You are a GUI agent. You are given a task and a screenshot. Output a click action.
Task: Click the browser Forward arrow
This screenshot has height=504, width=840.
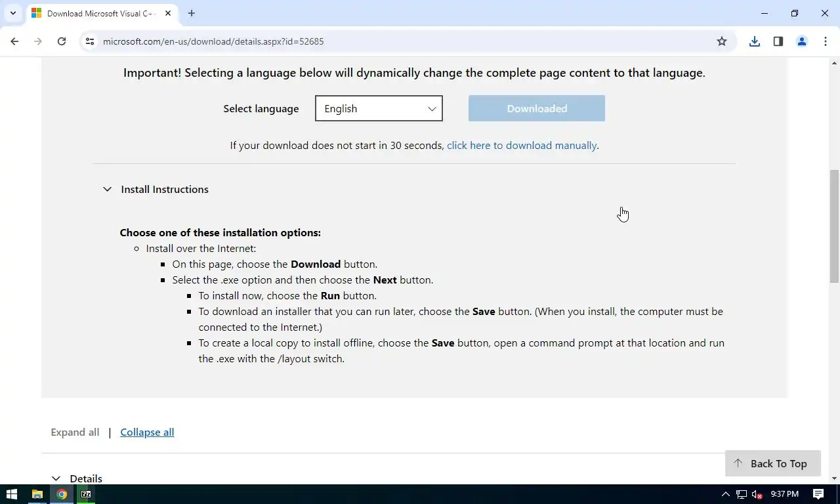(x=38, y=41)
